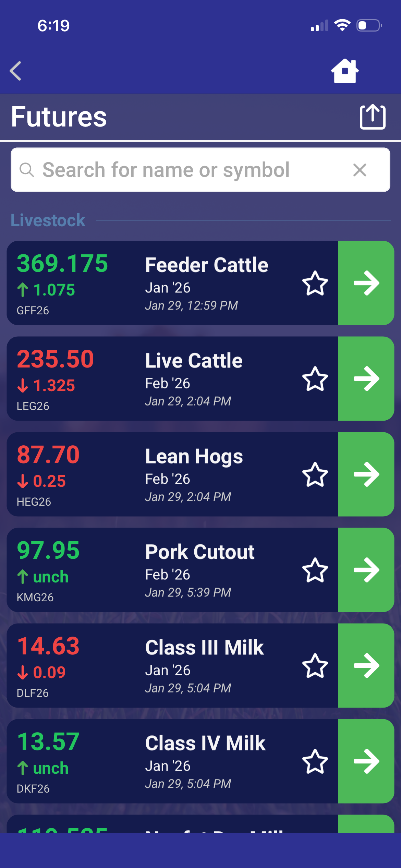Favorite Feeder Cattle with the star
The width and height of the screenshot is (401, 868).
315,283
